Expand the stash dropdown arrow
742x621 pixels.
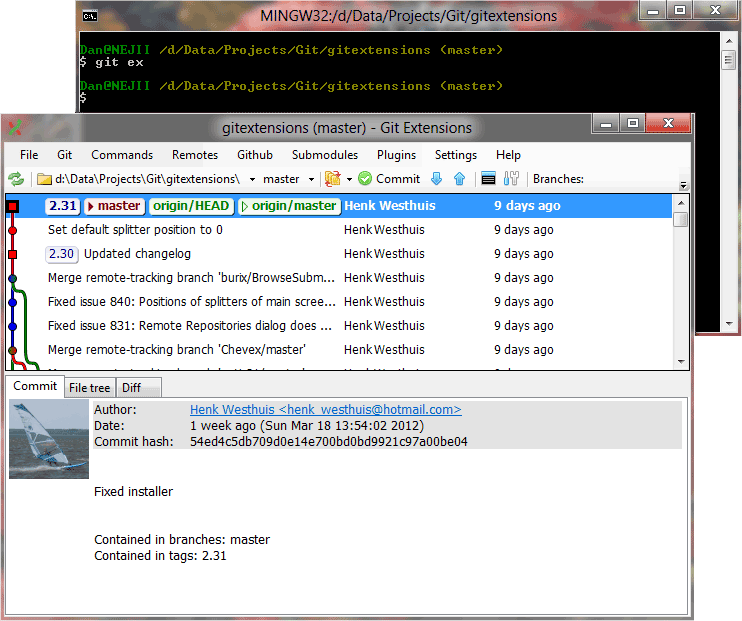(x=349, y=179)
